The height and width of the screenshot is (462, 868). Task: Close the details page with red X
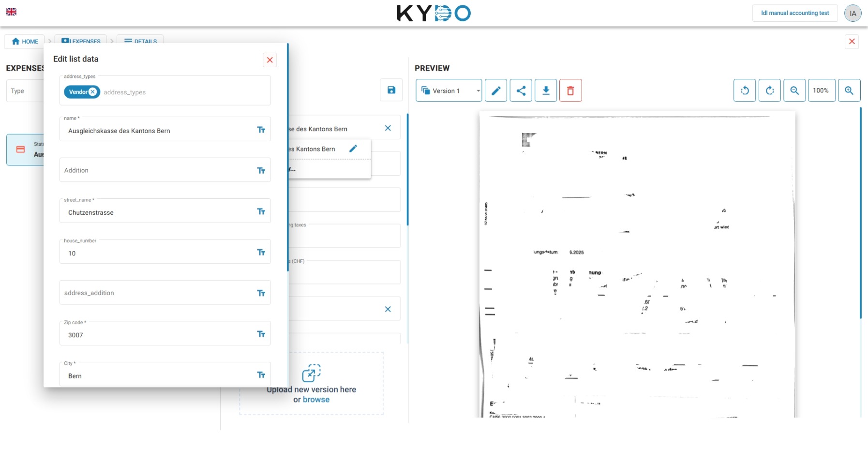pos(852,42)
